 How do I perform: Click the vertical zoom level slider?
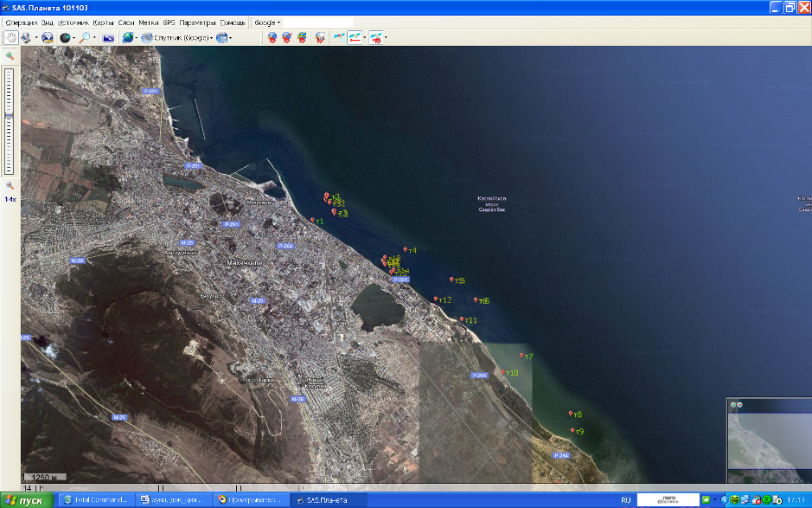pos(9,121)
